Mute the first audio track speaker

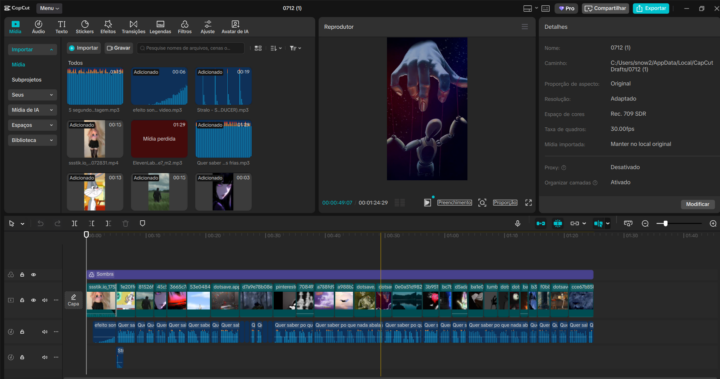point(45,332)
